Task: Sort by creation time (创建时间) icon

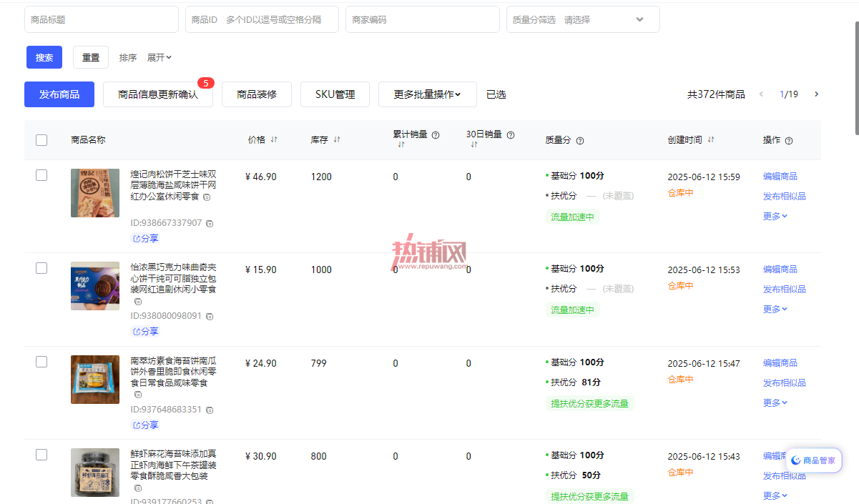Action: pos(710,140)
